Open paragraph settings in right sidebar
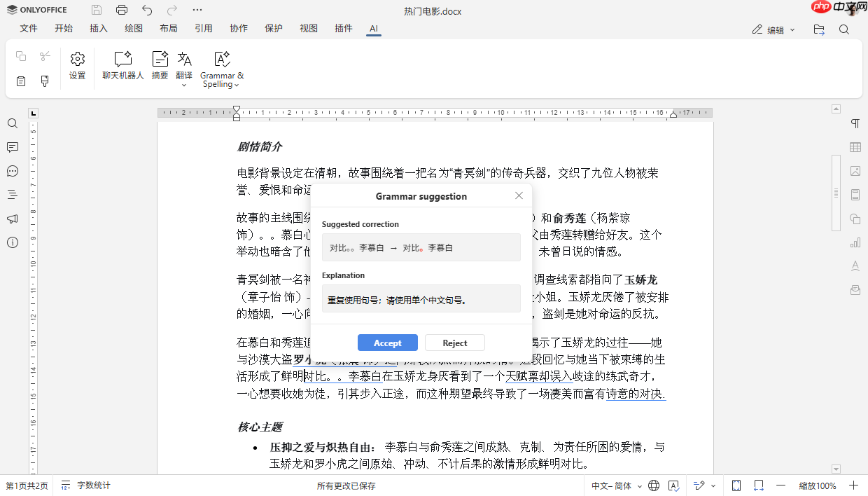Screen dimensions: 868x496 (855, 123)
